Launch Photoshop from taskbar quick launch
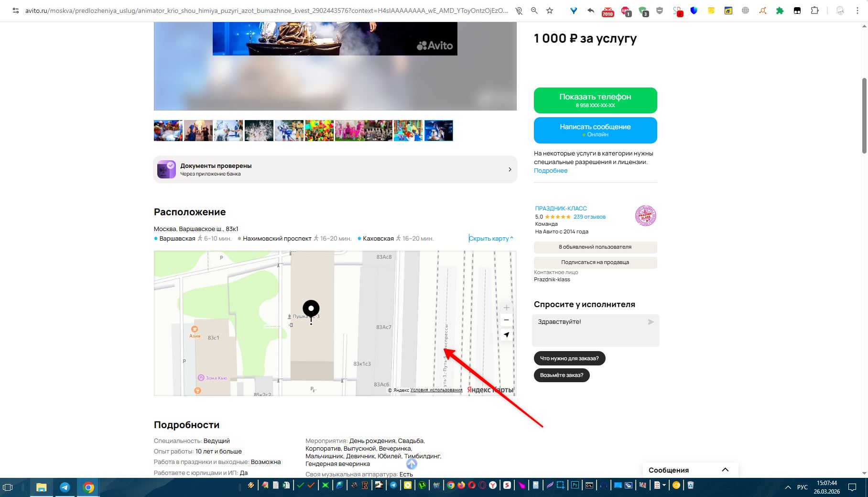The image size is (868, 497). pos(575,486)
